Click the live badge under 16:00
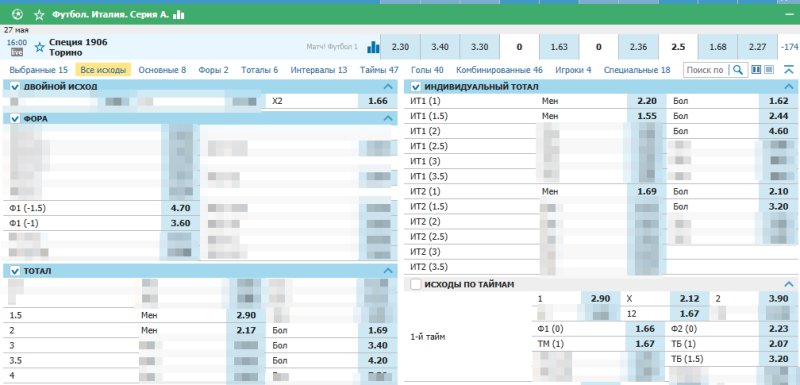The height and width of the screenshot is (385, 800). click(x=17, y=52)
